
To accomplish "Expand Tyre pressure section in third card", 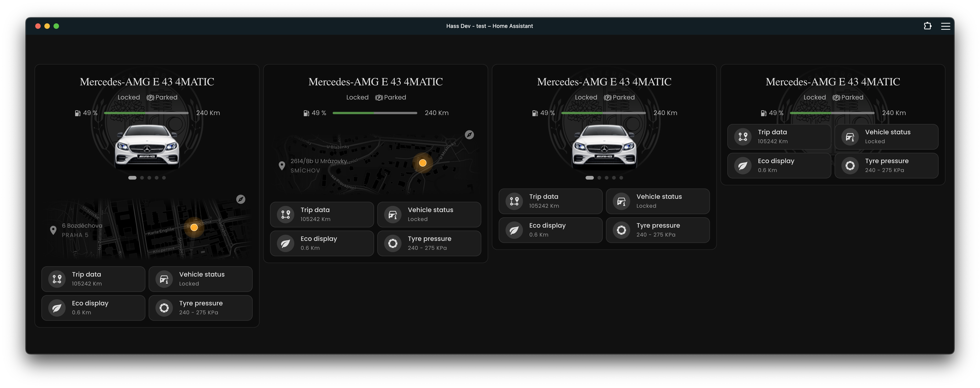I will coord(657,230).
